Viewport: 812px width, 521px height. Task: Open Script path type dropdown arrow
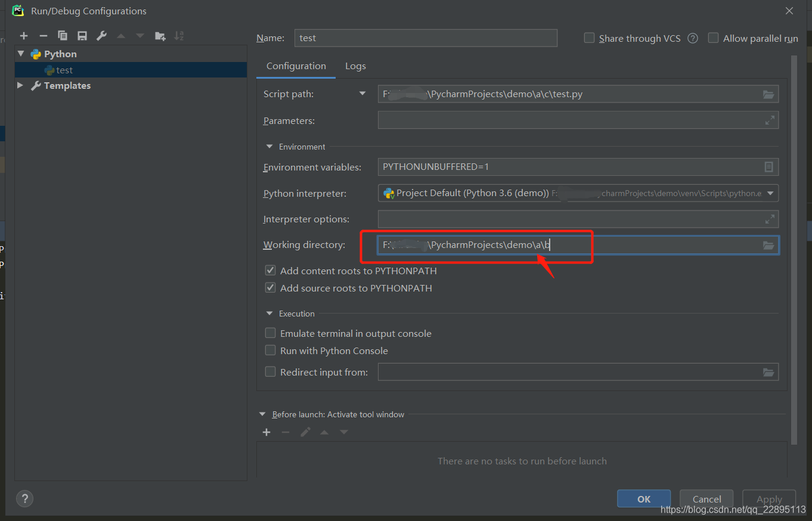(x=362, y=94)
